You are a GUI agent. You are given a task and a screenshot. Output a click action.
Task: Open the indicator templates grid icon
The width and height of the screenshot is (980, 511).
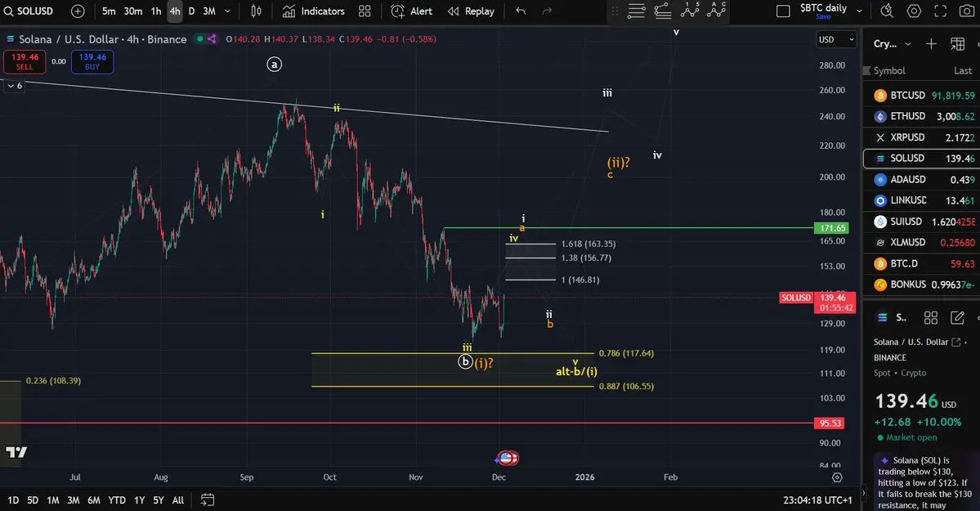point(365,11)
